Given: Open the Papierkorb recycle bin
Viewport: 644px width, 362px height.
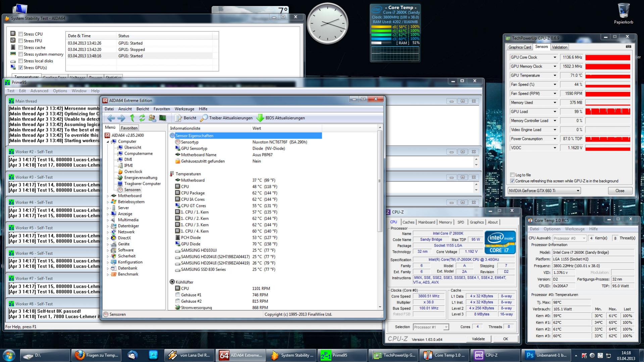Looking at the screenshot, I should click(624, 13).
